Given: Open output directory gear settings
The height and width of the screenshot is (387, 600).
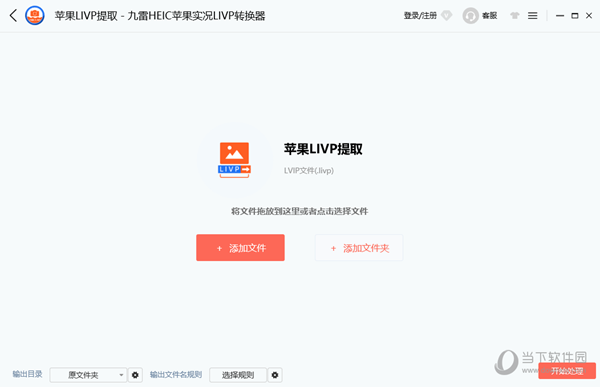Looking at the screenshot, I should pyautogui.click(x=135, y=375).
